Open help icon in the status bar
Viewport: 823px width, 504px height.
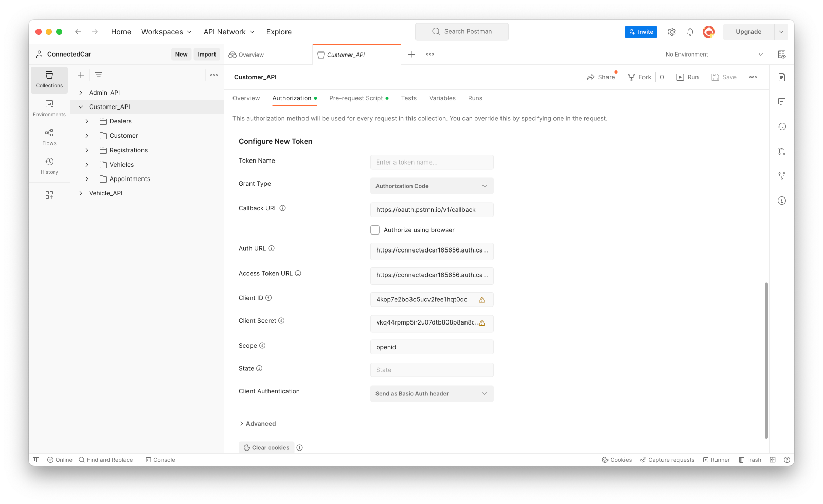click(x=787, y=460)
